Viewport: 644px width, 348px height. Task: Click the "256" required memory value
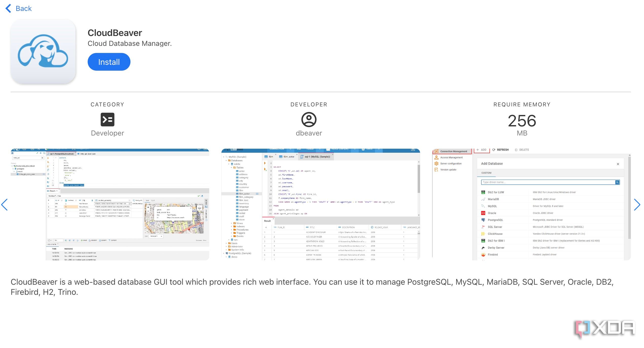[522, 121]
